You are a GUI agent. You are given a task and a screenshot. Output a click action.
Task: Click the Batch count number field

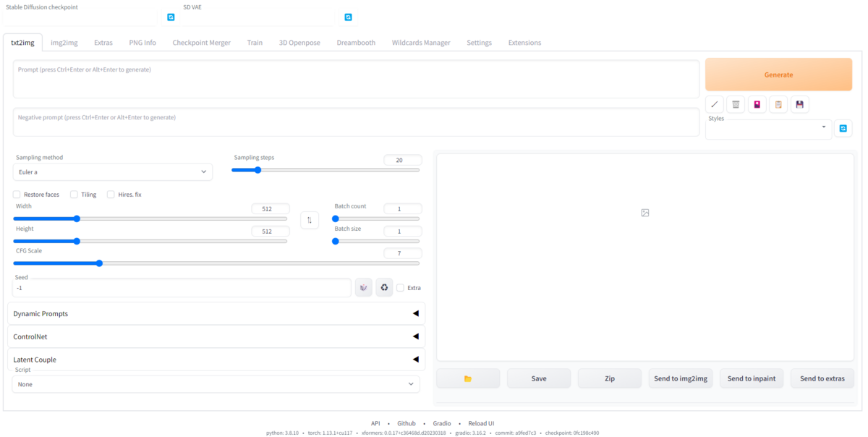[402, 208]
